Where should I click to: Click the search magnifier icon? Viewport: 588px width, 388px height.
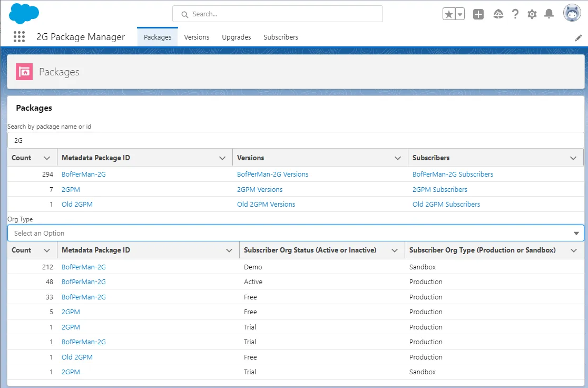click(184, 15)
